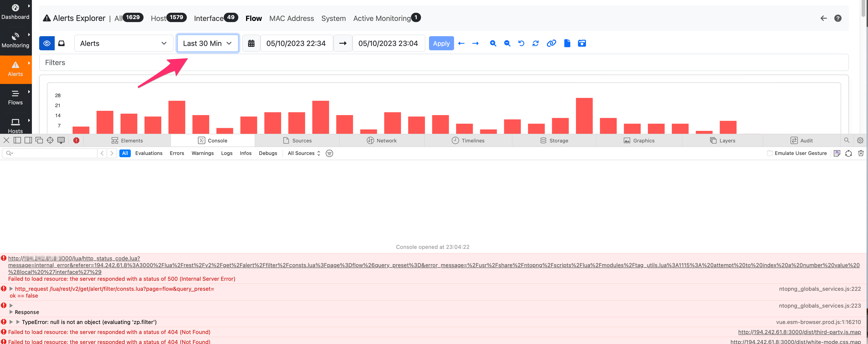The image size is (868, 344).
Task: Expand the first http_request console error
Action: (x=11, y=288)
